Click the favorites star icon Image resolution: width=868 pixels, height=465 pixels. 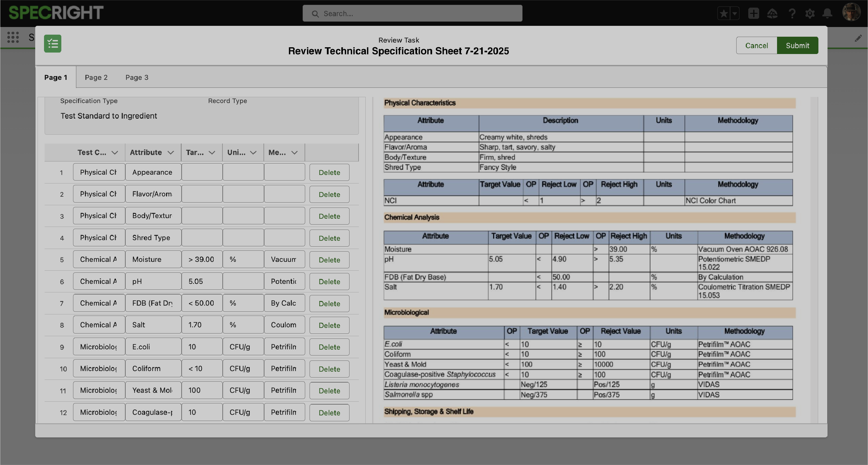click(723, 14)
